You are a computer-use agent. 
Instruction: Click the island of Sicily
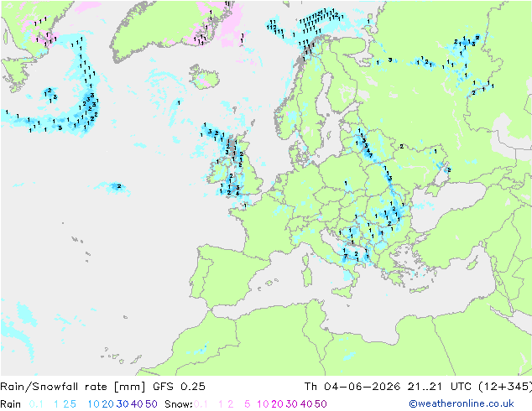[x=343, y=292]
